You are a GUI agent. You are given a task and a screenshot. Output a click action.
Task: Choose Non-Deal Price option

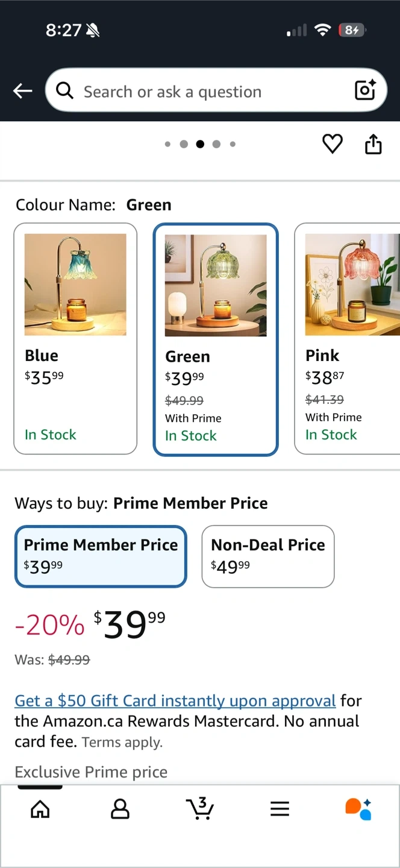267,556
